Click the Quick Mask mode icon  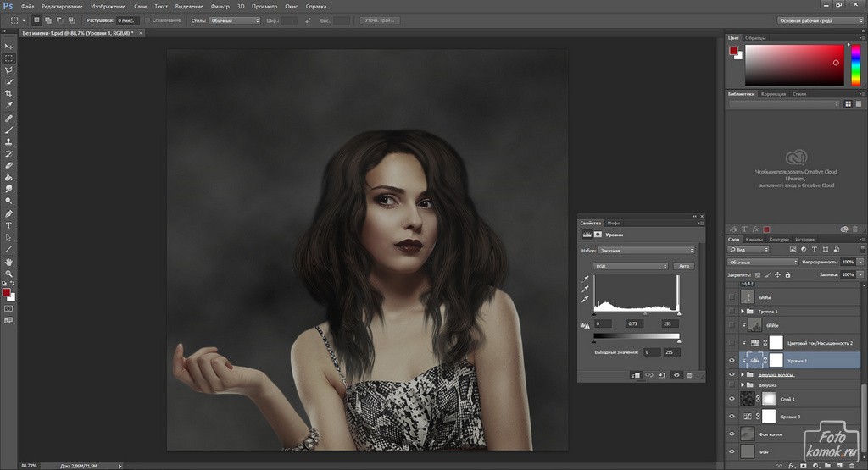click(x=8, y=308)
